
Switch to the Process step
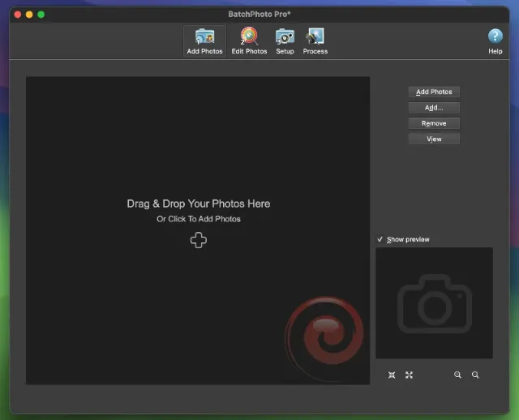(x=315, y=41)
